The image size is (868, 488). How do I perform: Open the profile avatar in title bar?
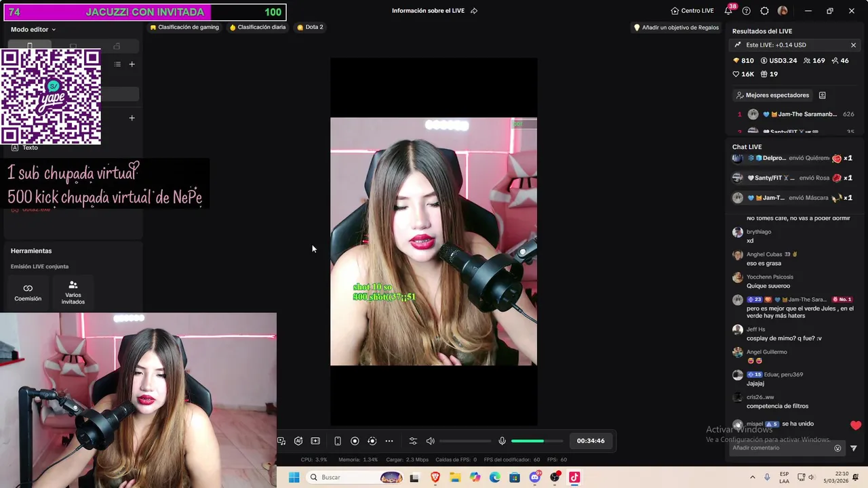point(783,11)
